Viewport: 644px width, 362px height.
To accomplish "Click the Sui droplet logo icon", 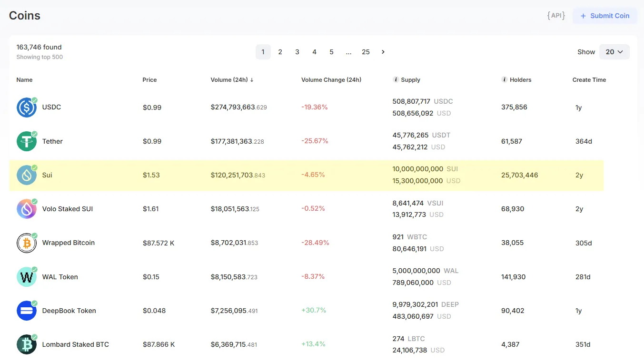I will (27, 175).
